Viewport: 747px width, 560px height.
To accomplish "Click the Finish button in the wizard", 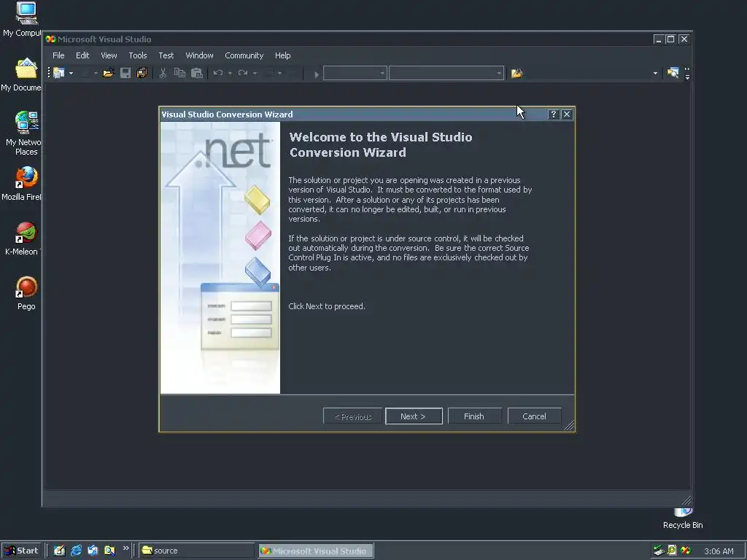I will tap(474, 416).
